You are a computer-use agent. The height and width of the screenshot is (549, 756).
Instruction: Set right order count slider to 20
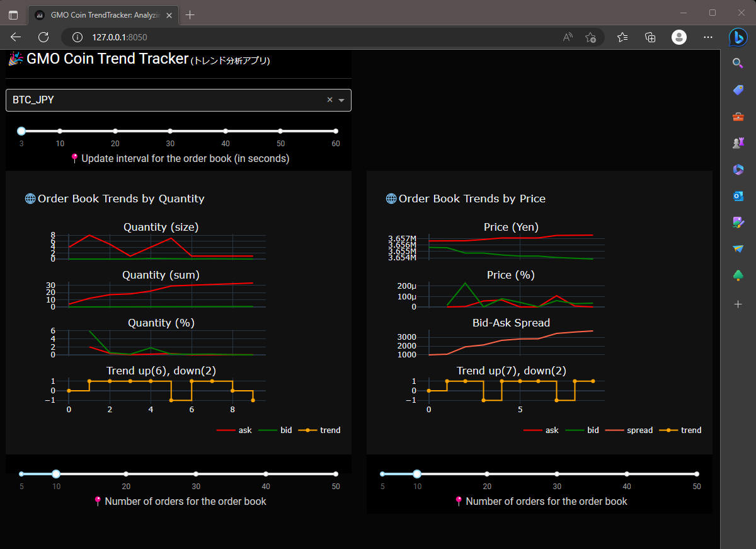487,474
